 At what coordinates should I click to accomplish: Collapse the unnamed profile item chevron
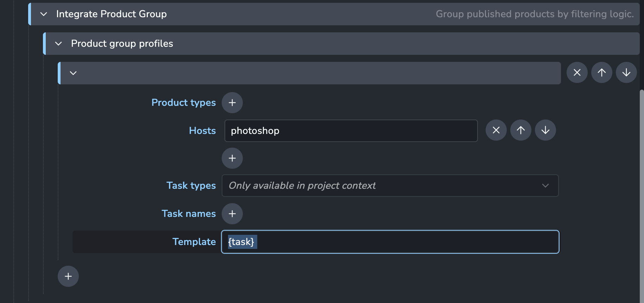73,73
